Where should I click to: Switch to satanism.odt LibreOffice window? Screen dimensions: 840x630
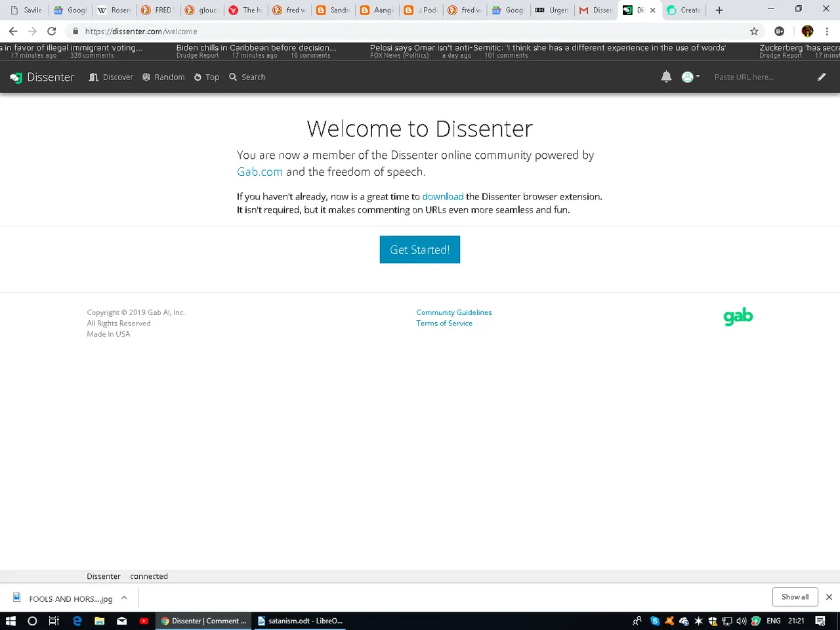[301, 621]
